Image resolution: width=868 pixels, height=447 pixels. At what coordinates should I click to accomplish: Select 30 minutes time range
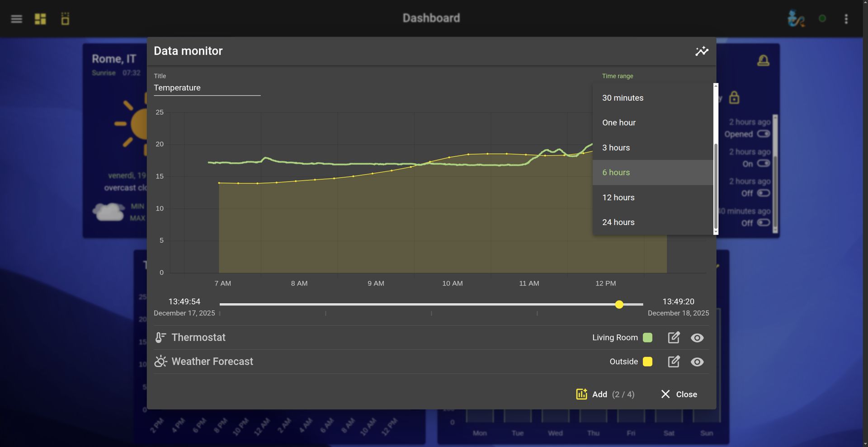pos(623,98)
